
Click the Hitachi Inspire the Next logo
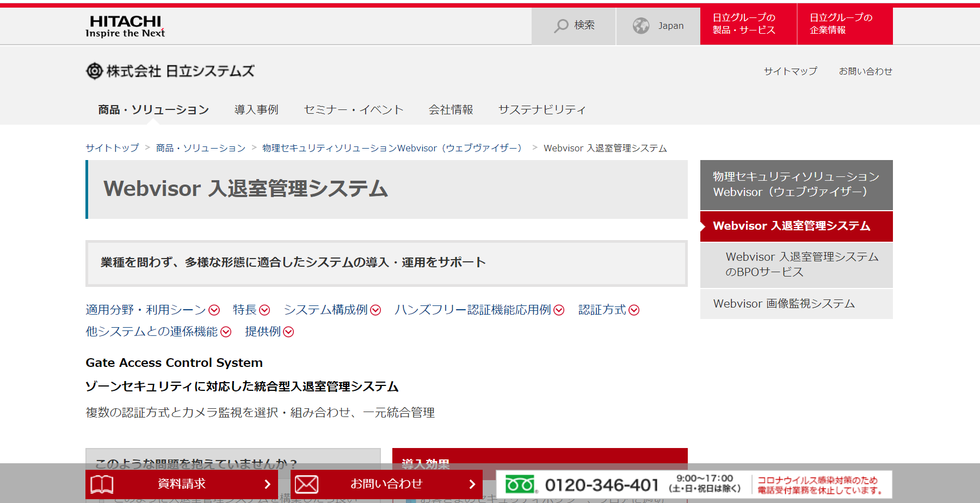coord(125,26)
